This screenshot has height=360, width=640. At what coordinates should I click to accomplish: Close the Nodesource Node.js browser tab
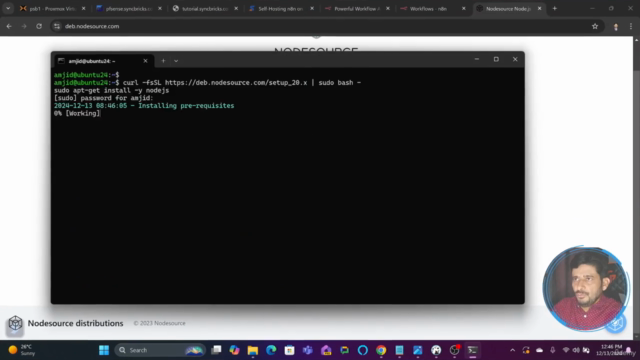point(539,9)
